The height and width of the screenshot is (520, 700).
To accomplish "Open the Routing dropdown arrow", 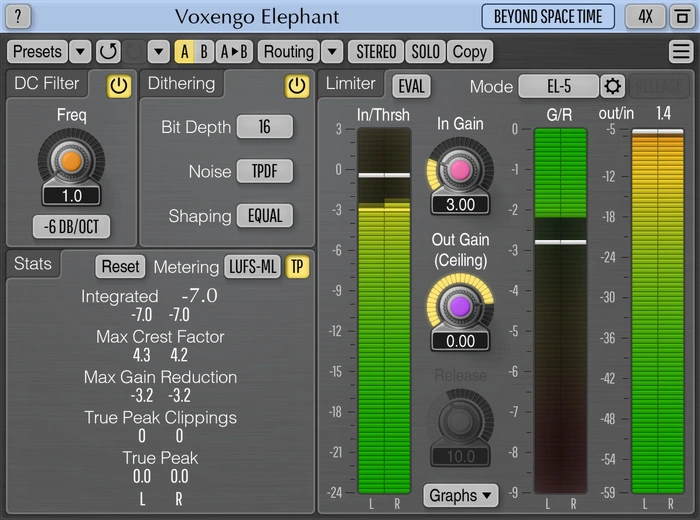I will click(x=332, y=52).
